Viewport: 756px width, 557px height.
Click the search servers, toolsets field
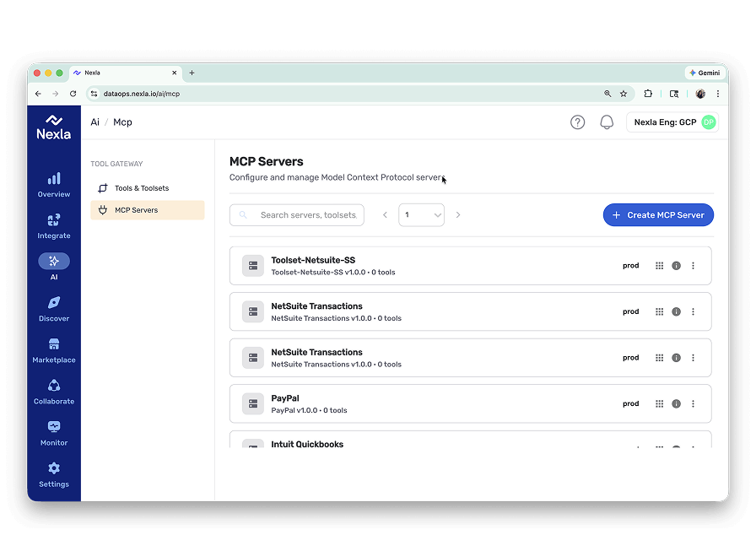(296, 214)
